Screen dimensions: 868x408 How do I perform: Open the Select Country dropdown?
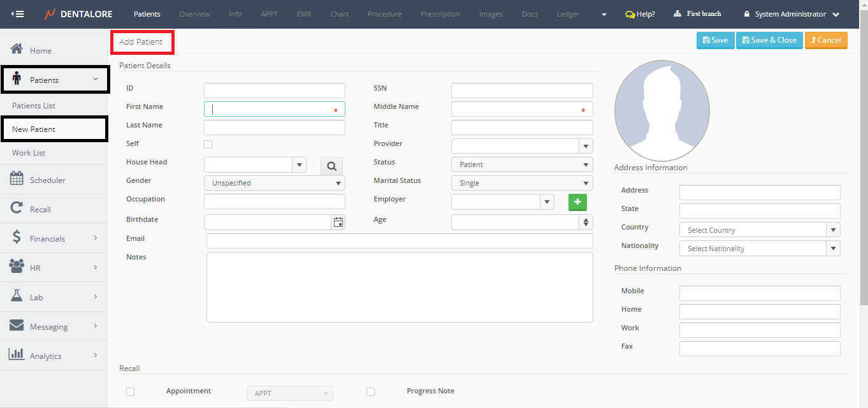pos(760,230)
